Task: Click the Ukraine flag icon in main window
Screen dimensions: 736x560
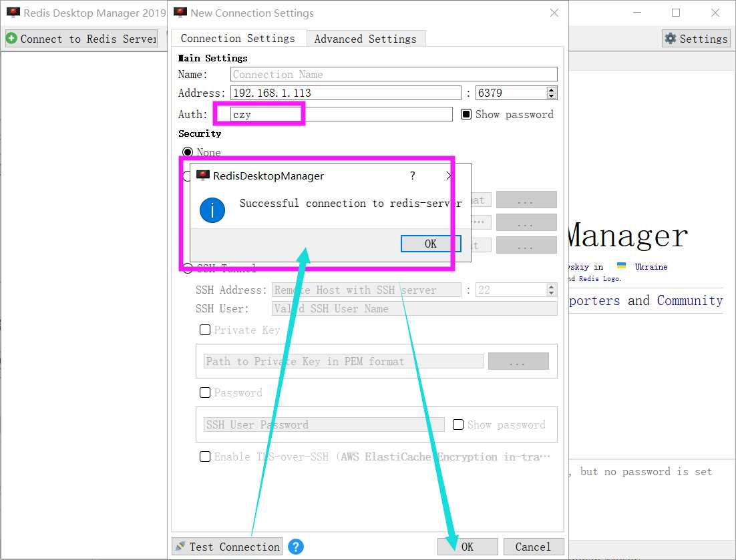Action: coord(621,266)
